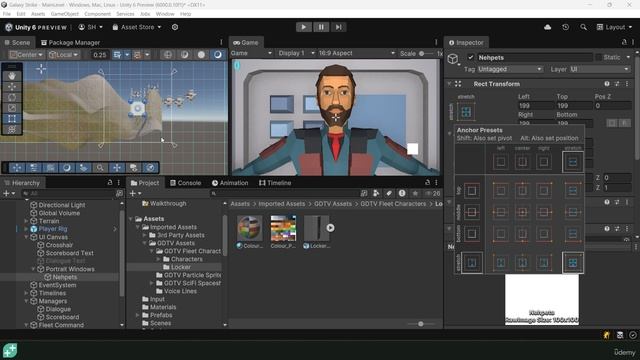Select the Move tool in Scene toolbar
Screen dimensions: 640x360
(x=12, y=87)
